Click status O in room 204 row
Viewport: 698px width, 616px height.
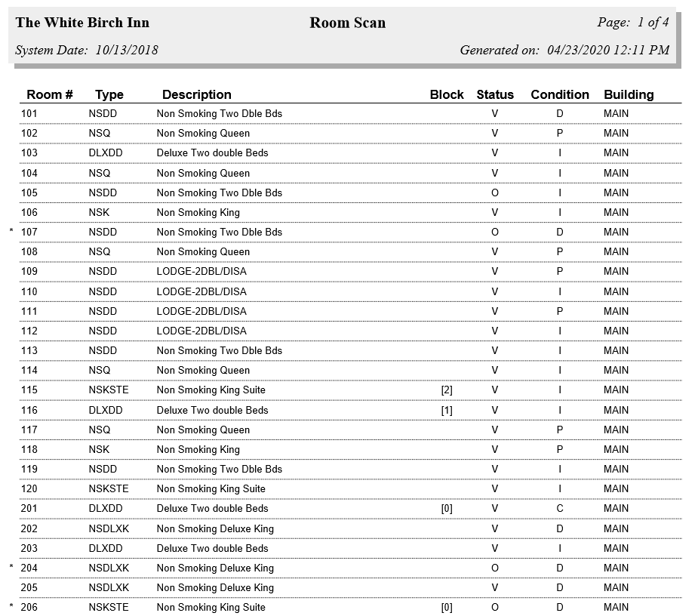point(494,568)
